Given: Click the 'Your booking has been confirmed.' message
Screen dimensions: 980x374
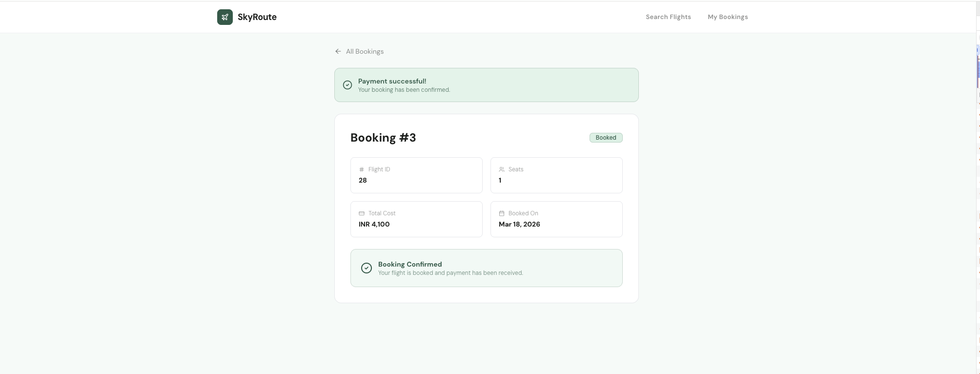Looking at the screenshot, I should pos(404,90).
